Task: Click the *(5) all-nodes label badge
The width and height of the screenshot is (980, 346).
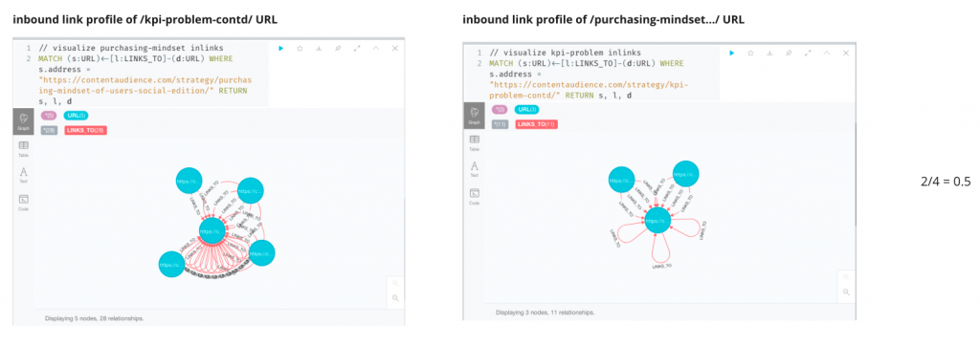Action: [x=48, y=116]
